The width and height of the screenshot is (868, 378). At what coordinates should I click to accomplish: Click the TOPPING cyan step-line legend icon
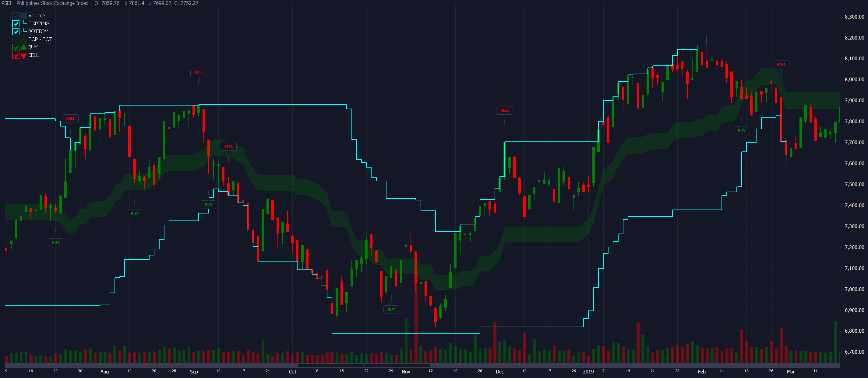click(x=23, y=23)
